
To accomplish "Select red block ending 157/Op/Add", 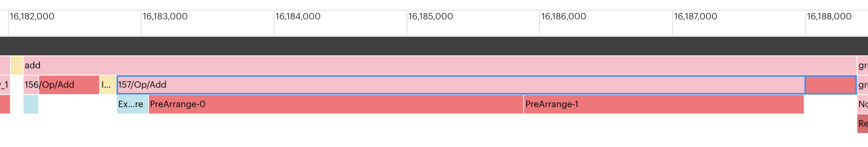I will [x=830, y=85].
